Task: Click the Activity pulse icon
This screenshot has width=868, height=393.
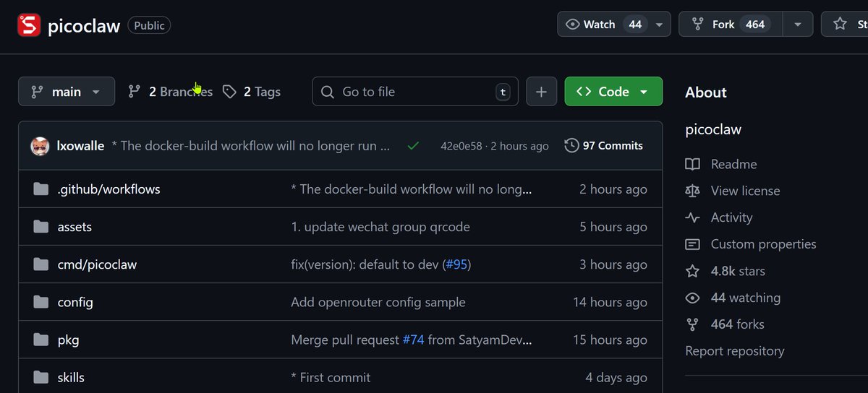Action: 693,217
